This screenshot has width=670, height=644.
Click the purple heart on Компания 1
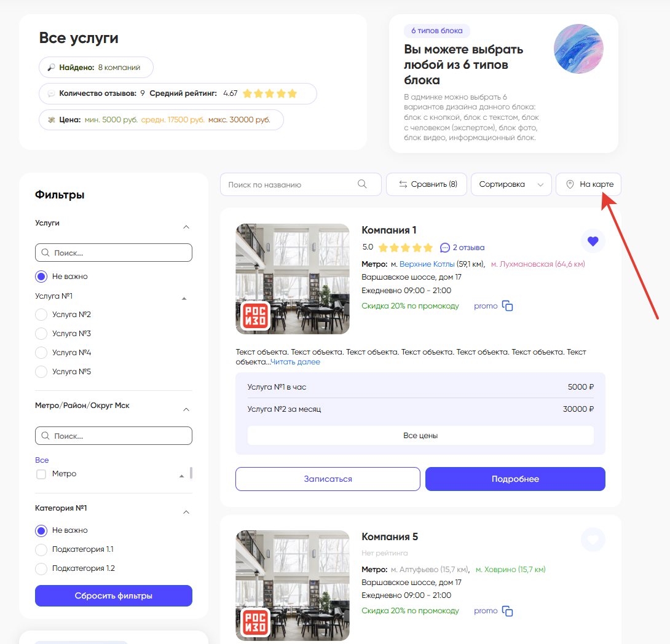pyautogui.click(x=593, y=241)
